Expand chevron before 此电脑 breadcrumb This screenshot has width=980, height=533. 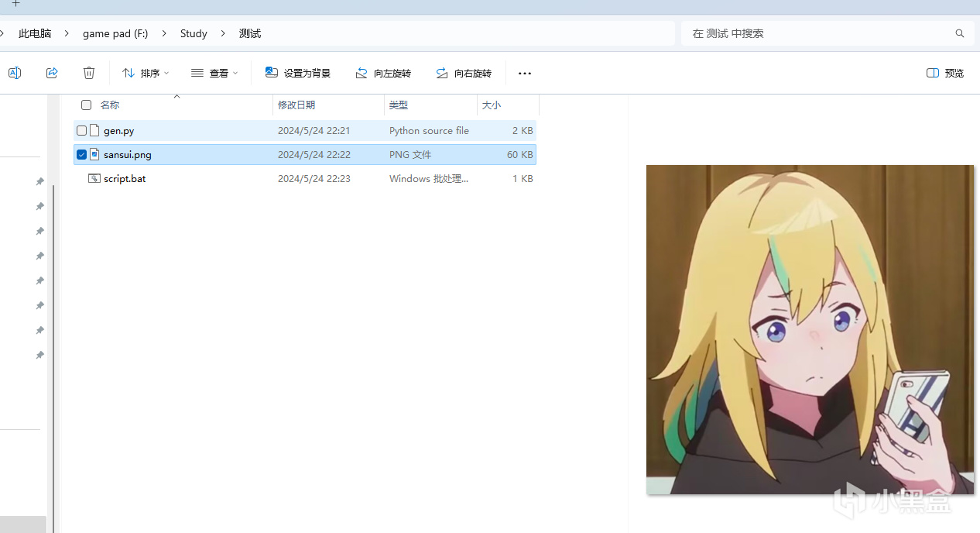pyautogui.click(x=2, y=33)
